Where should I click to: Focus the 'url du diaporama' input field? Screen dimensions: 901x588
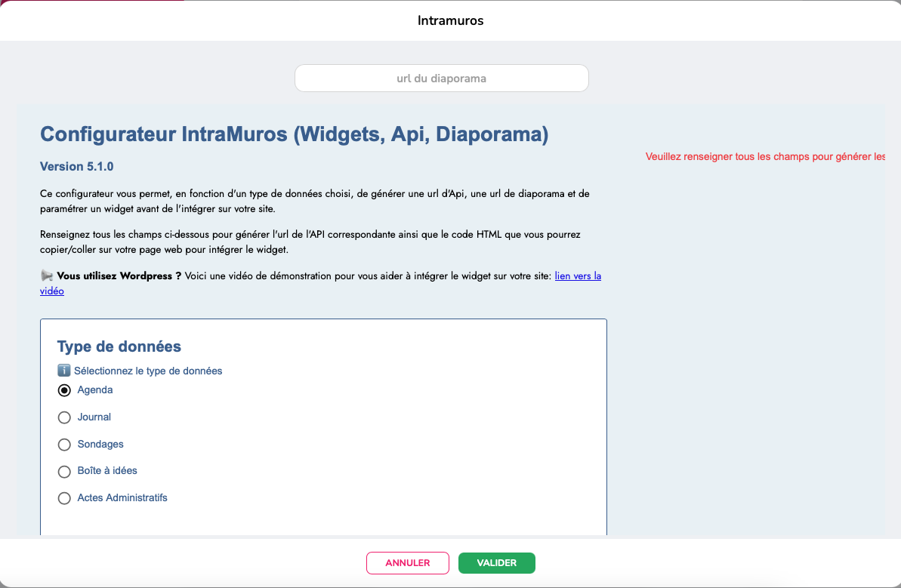pos(441,78)
